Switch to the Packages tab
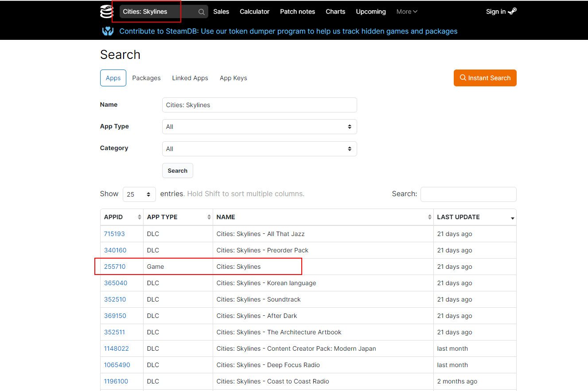588x391 pixels. [146, 78]
